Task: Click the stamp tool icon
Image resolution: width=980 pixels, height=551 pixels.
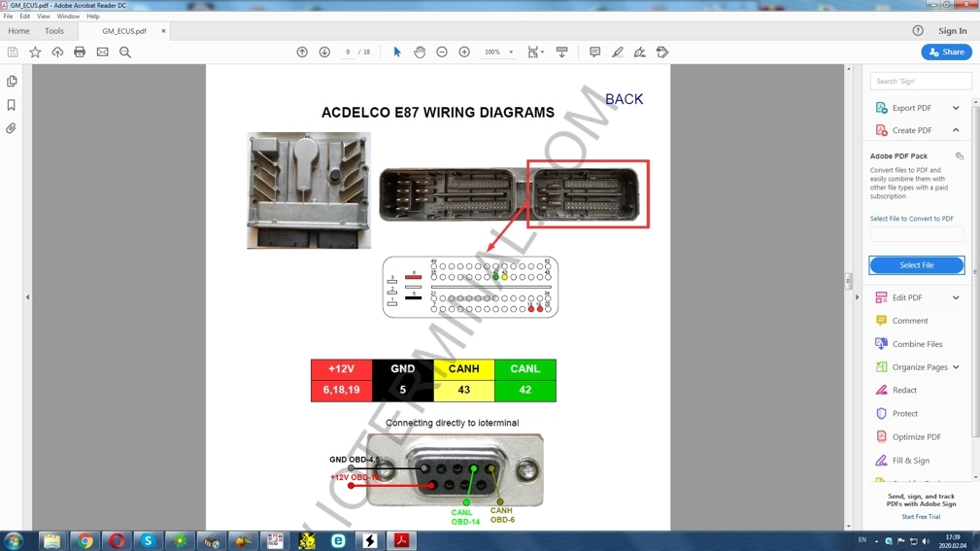Action: (662, 52)
